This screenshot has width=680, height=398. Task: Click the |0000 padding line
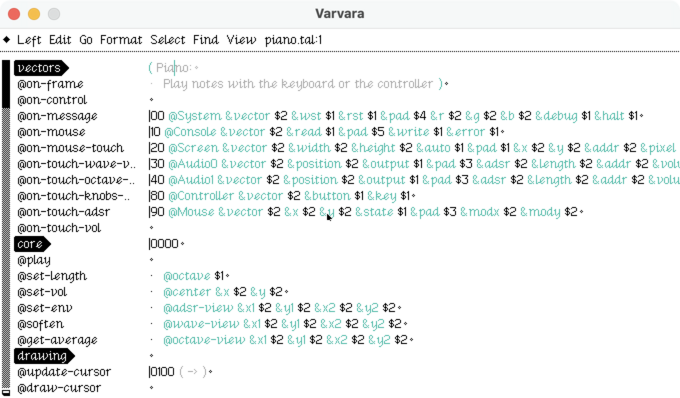coord(163,244)
